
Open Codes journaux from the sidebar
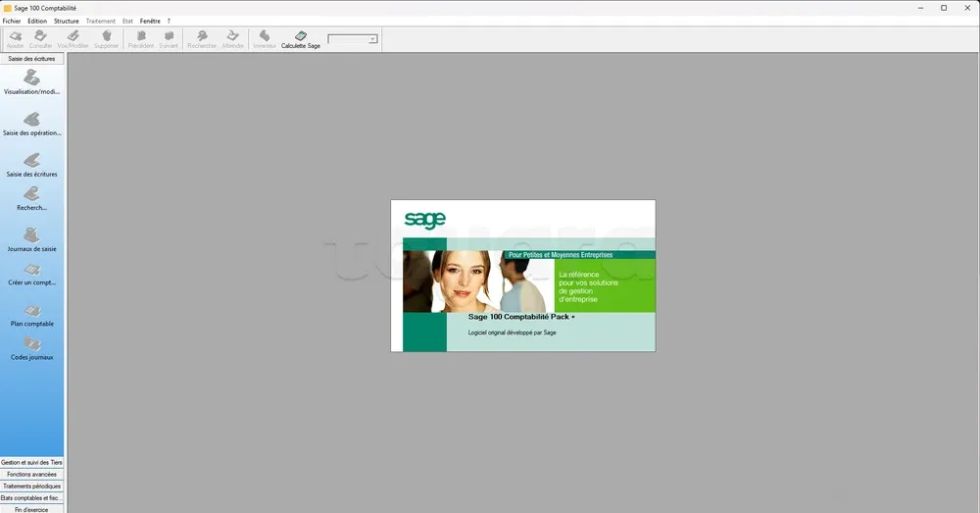[31, 345]
